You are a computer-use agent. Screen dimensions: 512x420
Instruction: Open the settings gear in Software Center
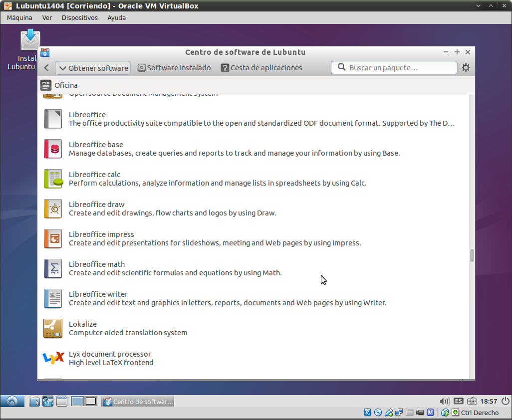(466, 68)
